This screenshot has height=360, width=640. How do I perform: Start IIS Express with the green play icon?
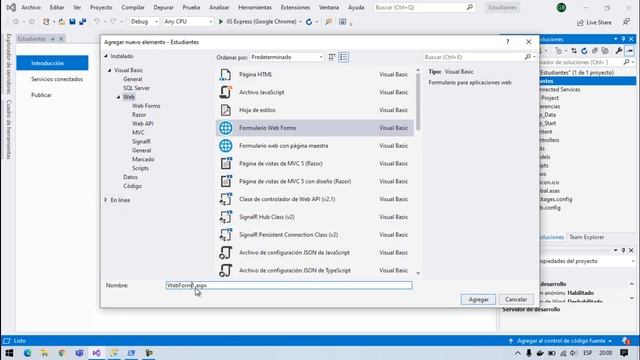coord(221,22)
